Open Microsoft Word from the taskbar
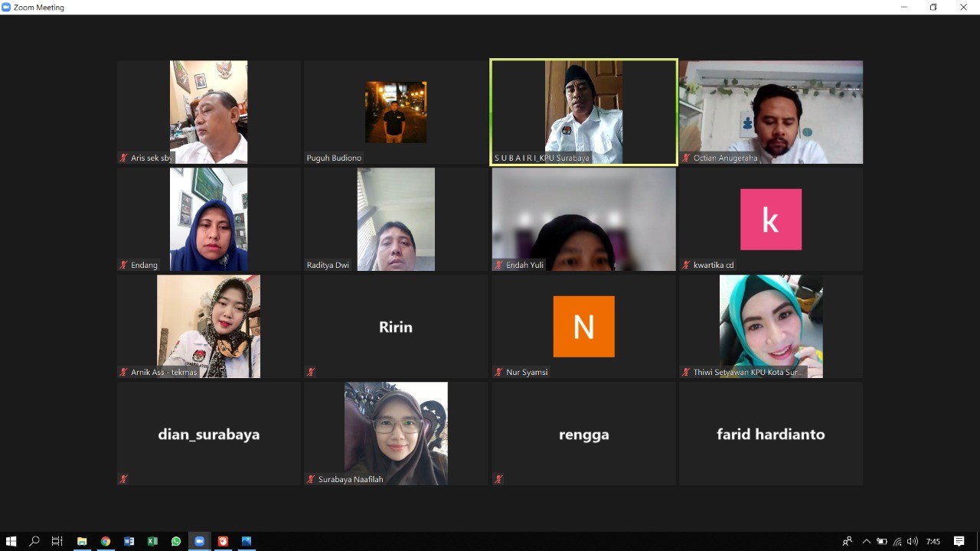 point(129,541)
